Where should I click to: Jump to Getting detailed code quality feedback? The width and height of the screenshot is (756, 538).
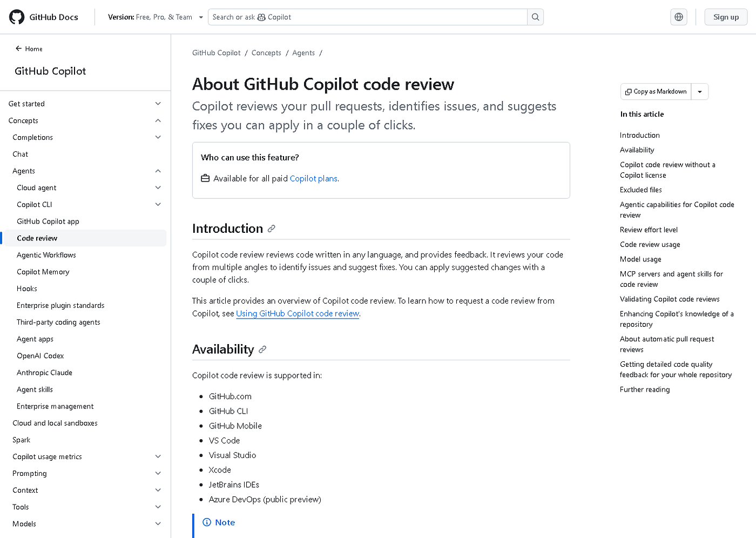[676, 369]
